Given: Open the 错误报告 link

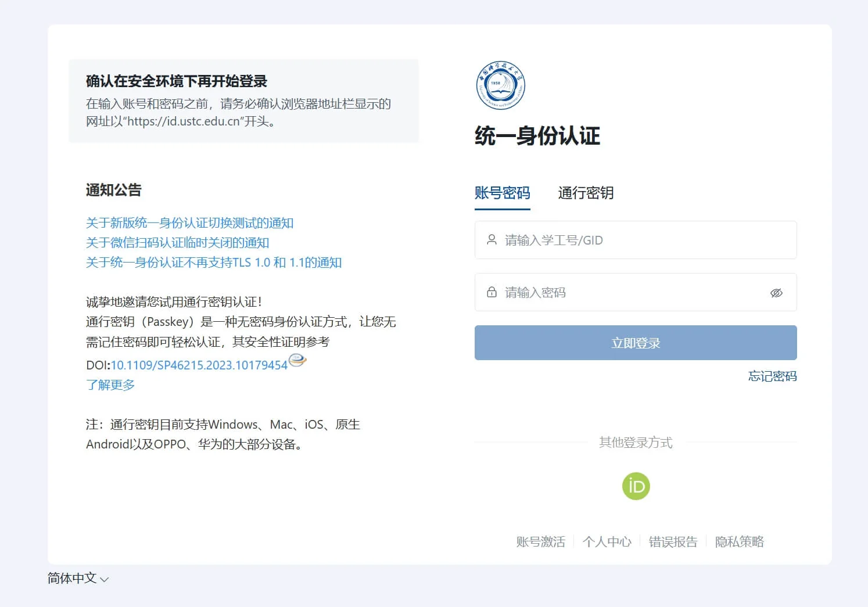Looking at the screenshot, I should click(673, 542).
